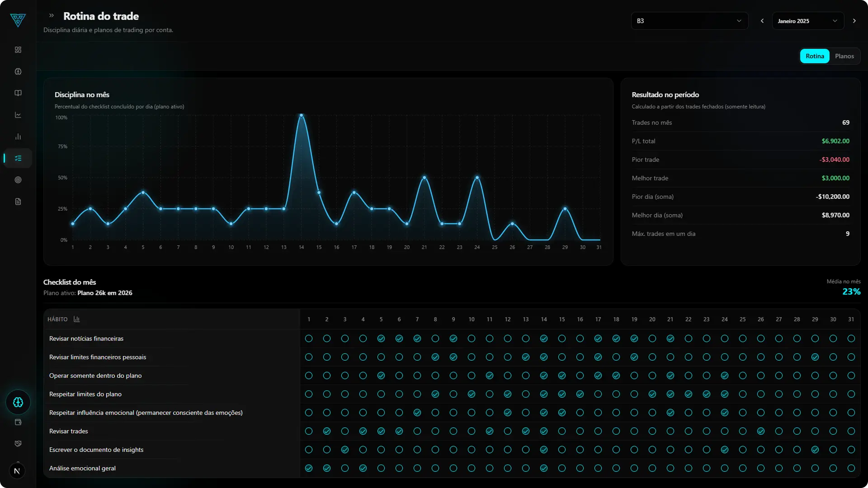Viewport: 868px width, 488px height.
Task: Expand sidebar with double chevron icon
Action: [52, 15]
